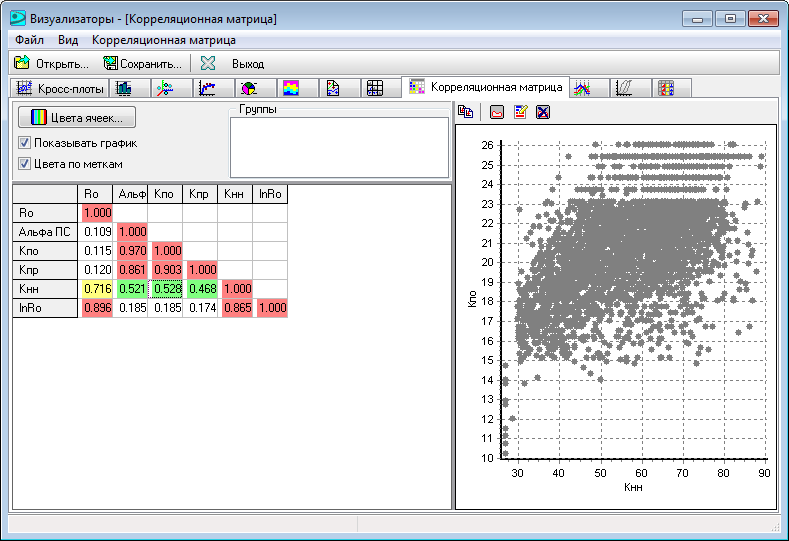Switch to the Кросс-плоты tab
Image resolution: width=789 pixels, height=541 pixels.
(x=59, y=88)
